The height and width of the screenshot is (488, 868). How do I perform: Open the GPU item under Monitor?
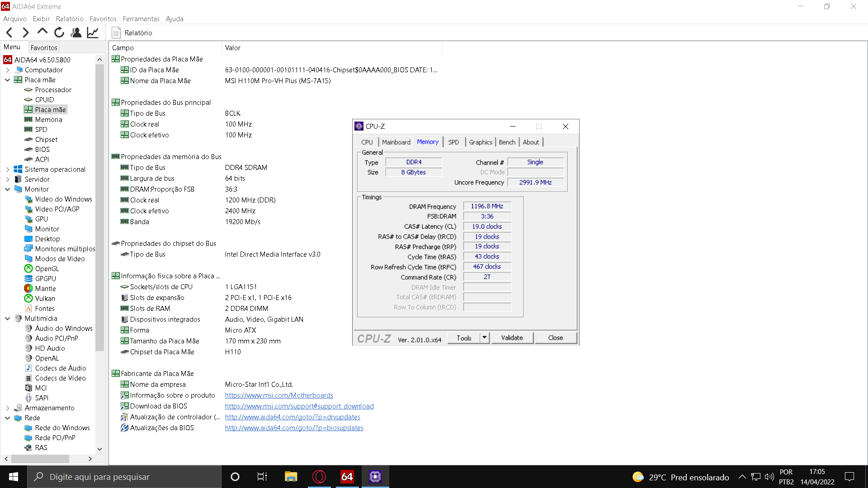click(41, 219)
